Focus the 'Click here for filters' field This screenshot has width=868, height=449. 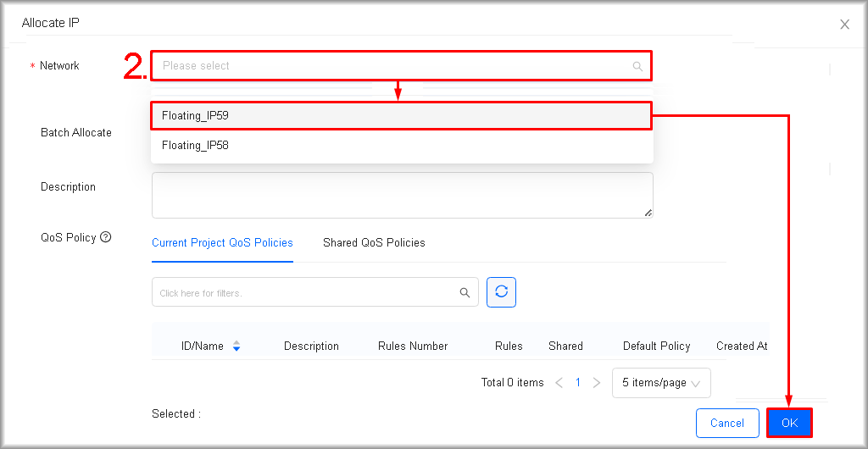pyautogui.click(x=305, y=293)
